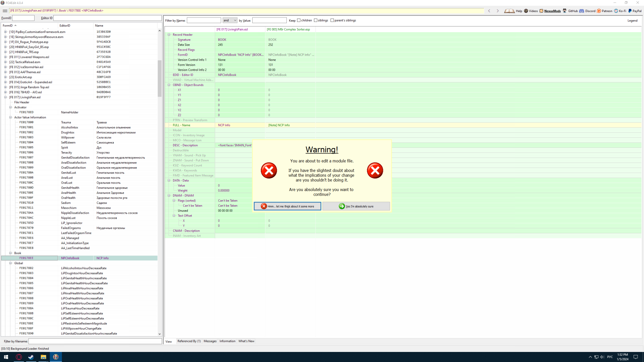Open the Messages tab

pyautogui.click(x=210, y=341)
